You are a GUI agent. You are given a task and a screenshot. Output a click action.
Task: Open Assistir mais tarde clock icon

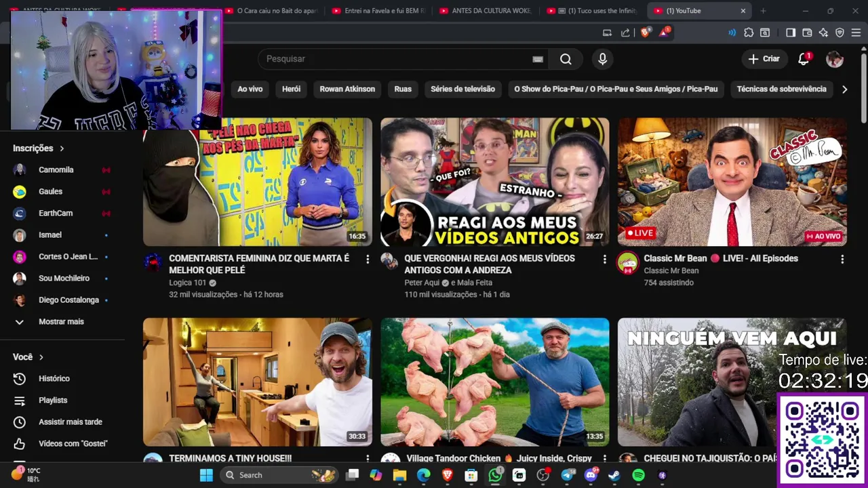coord(20,422)
